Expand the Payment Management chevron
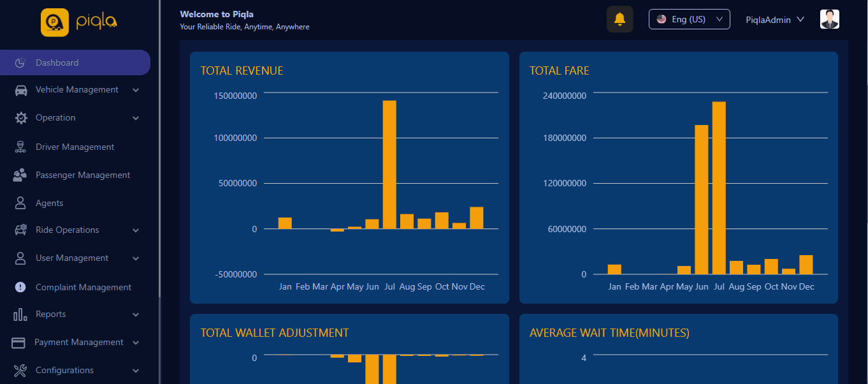This screenshot has width=868, height=384. coord(136,343)
